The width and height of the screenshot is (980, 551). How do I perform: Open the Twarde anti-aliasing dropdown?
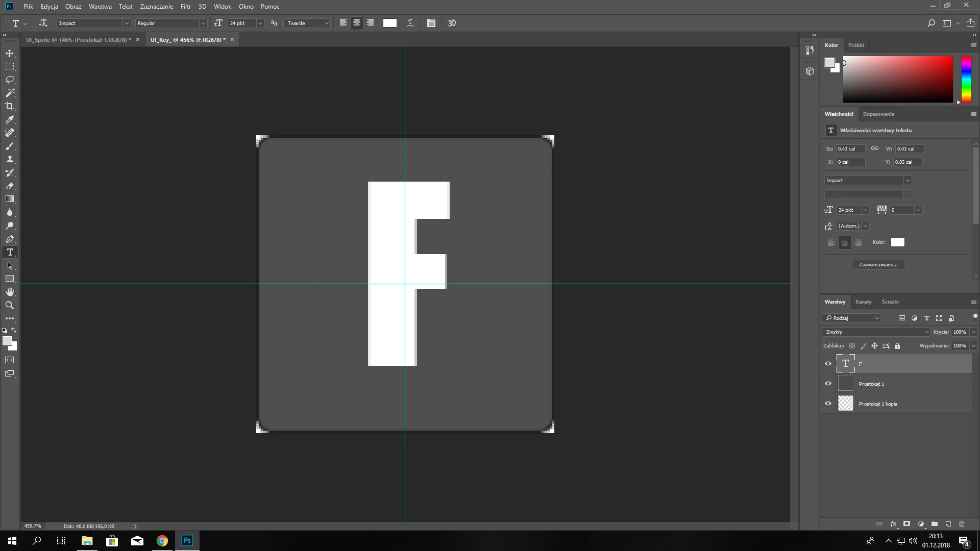pos(327,23)
